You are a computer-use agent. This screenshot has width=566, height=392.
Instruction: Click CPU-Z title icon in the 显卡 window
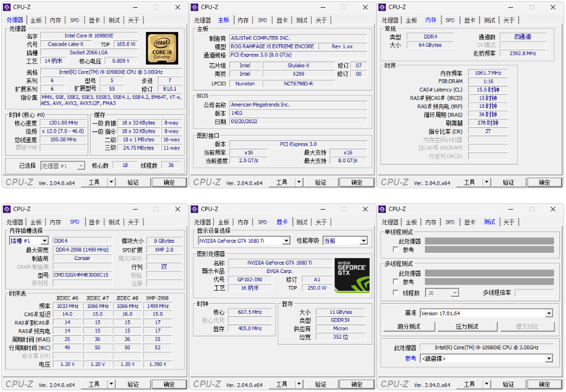coord(194,209)
